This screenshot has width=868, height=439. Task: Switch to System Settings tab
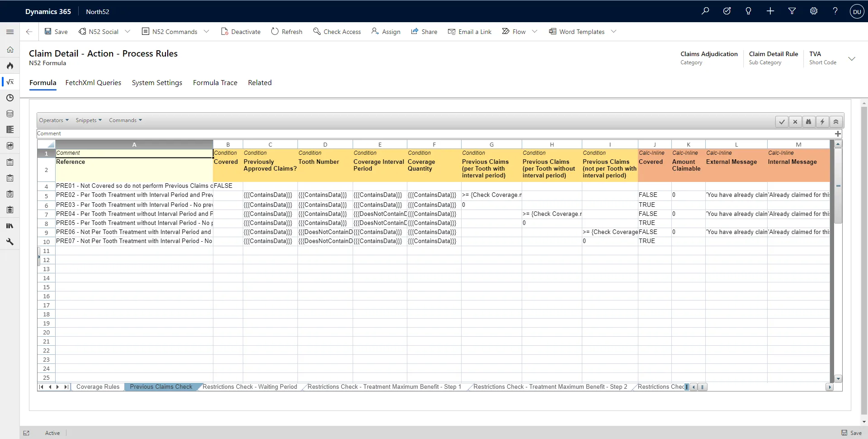pyautogui.click(x=157, y=83)
